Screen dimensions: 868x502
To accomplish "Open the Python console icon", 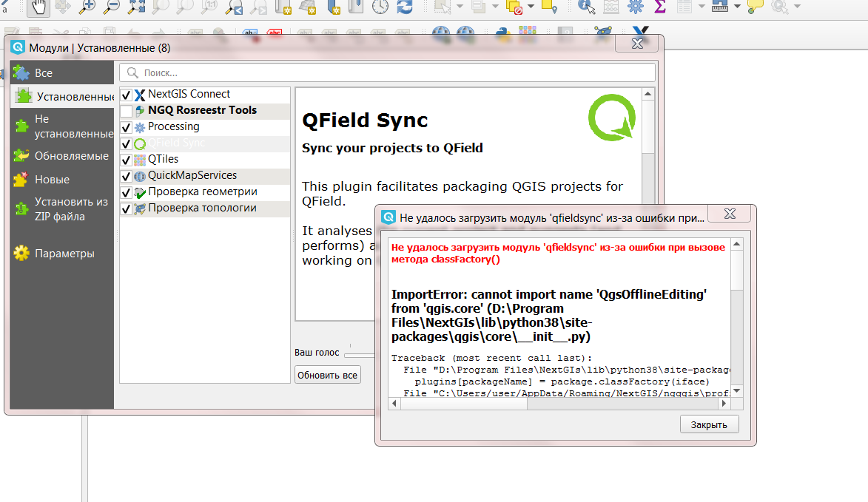I will point(502,33).
